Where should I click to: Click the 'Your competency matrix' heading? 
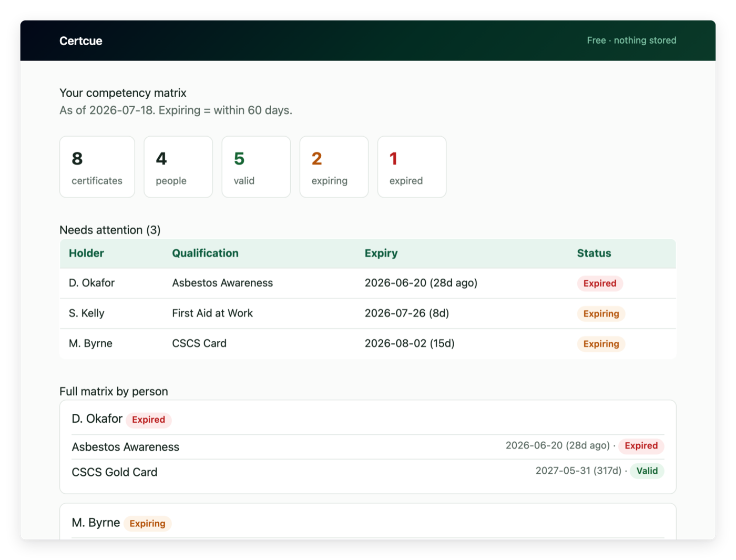(x=122, y=93)
